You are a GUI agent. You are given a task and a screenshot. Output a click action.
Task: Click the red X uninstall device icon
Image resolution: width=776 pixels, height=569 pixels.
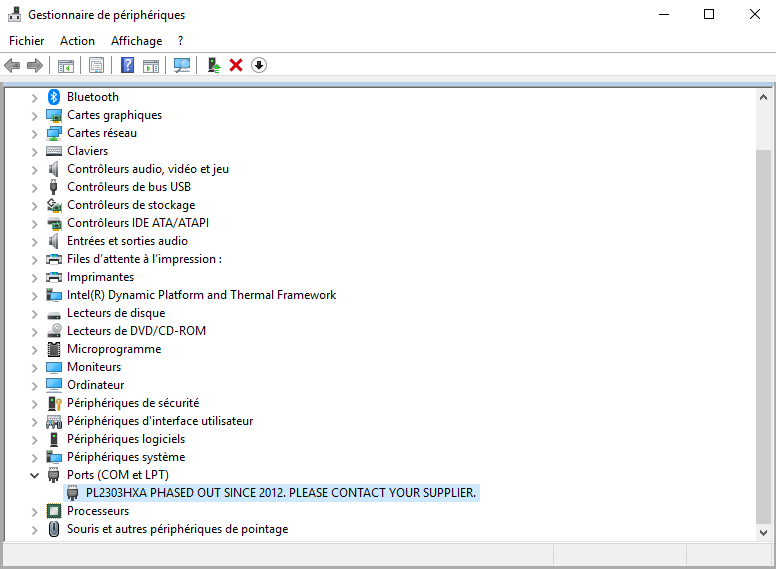point(236,65)
